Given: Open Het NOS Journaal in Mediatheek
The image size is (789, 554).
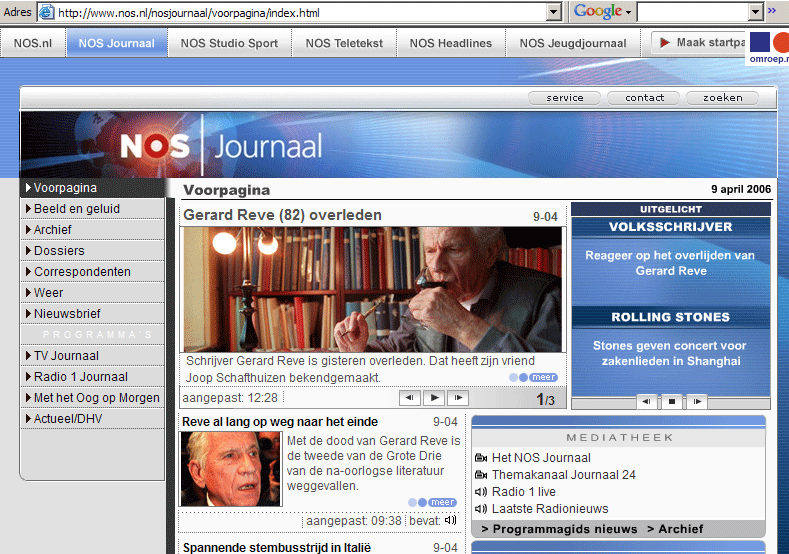Looking at the screenshot, I should click(x=541, y=458).
